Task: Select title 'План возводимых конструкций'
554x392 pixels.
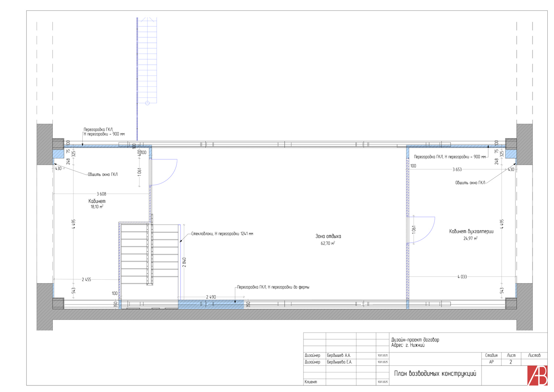Action: [435, 374]
